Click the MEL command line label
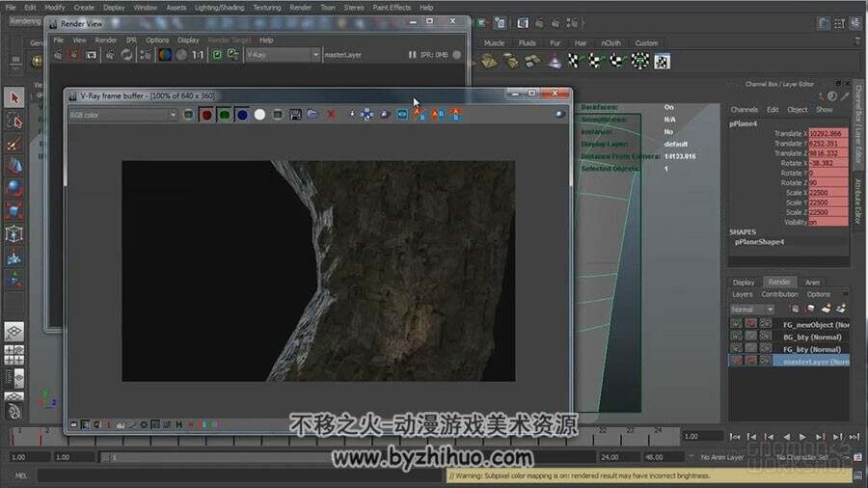 (x=21, y=475)
